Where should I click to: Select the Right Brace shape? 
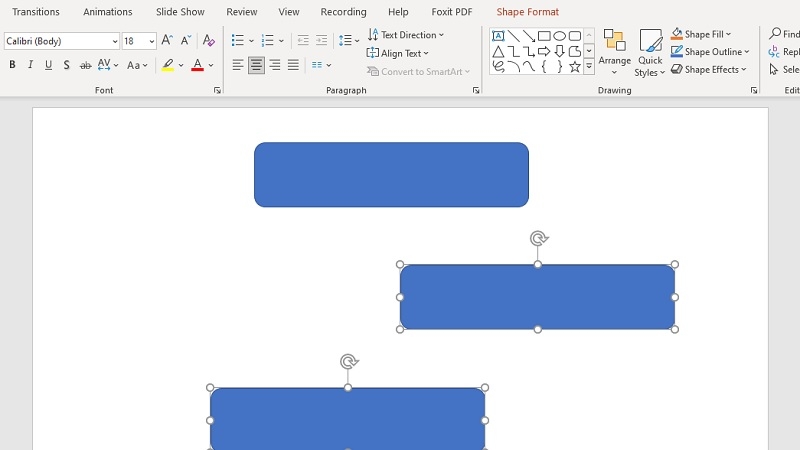coord(560,67)
